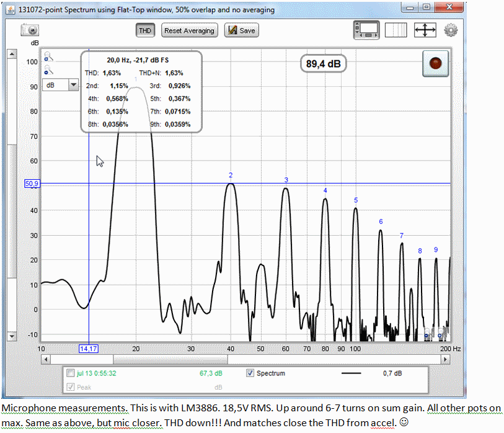Activate the four-way pan arrows icon
504x433 pixels.
425,30
